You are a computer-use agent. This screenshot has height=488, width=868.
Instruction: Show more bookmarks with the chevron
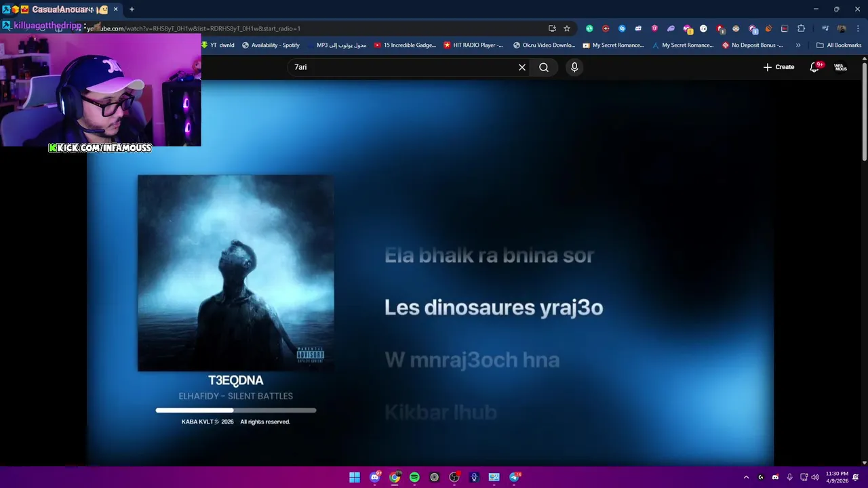798,45
